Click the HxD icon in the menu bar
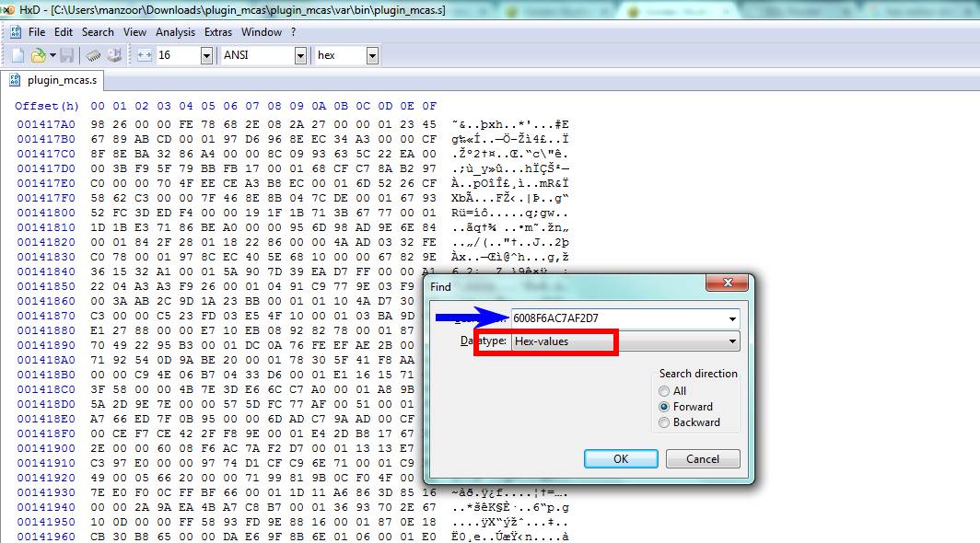Screen dimensions: 980x543 tap(15, 32)
